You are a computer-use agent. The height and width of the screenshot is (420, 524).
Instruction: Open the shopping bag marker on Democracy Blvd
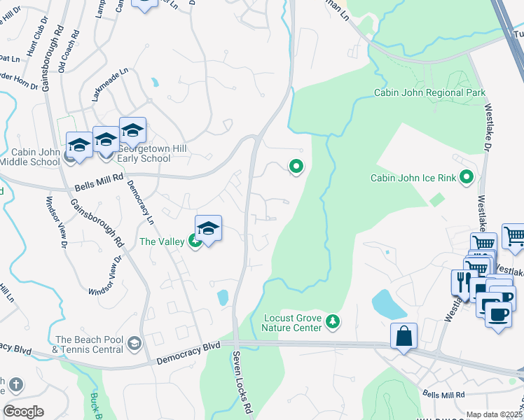pyautogui.click(x=404, y=338)
